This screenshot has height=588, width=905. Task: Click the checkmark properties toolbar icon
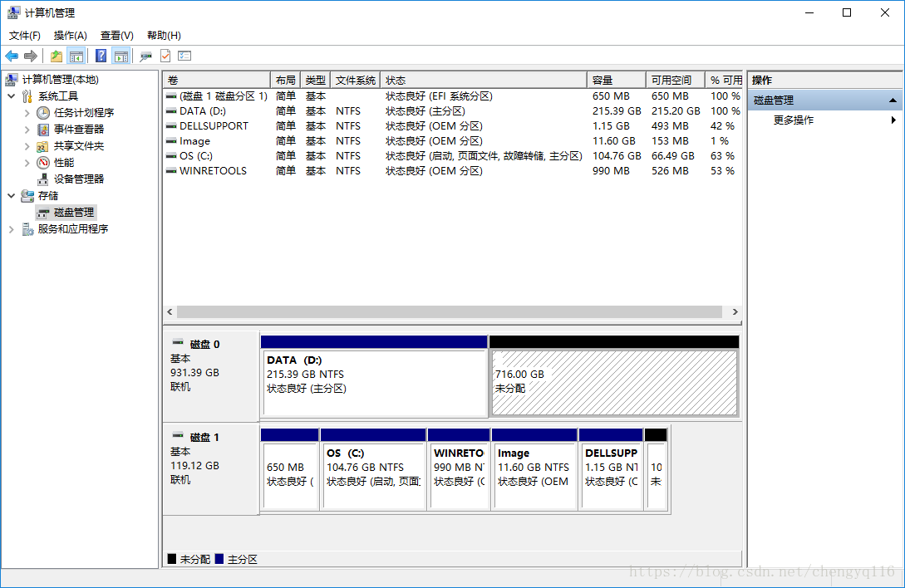point(165,56)
